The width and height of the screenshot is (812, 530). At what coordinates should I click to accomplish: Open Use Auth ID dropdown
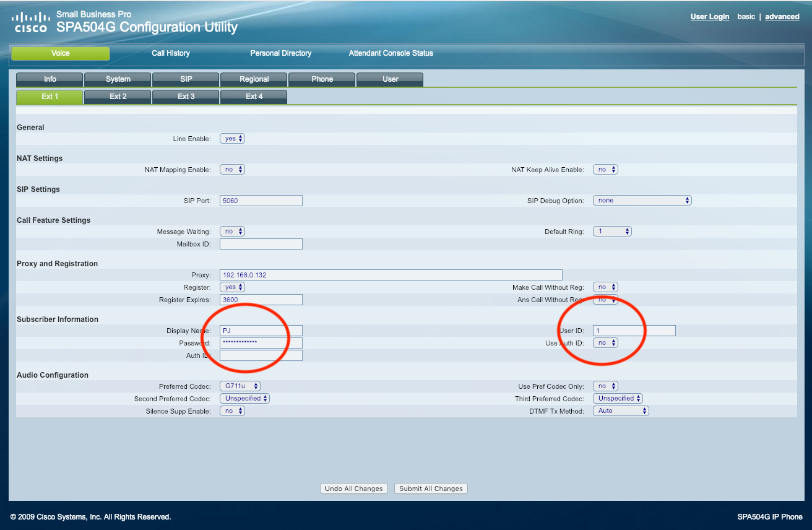pyautogui.click(x=606, y=343)
